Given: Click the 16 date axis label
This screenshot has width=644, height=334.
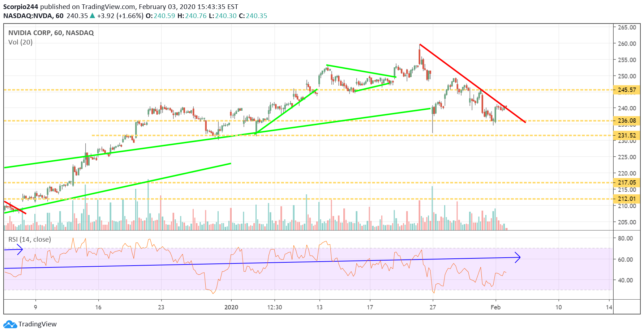Looking at the screenshot, I should pos(98,307).
